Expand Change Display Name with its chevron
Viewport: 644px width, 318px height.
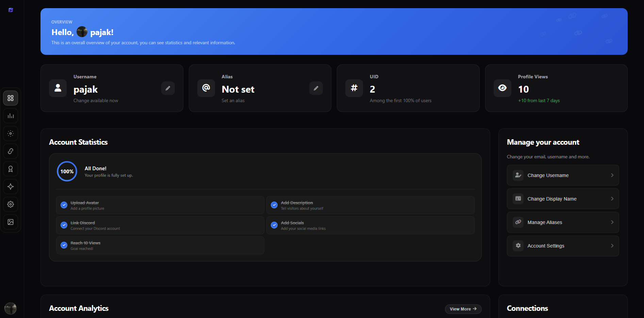[x=612, y=199]
